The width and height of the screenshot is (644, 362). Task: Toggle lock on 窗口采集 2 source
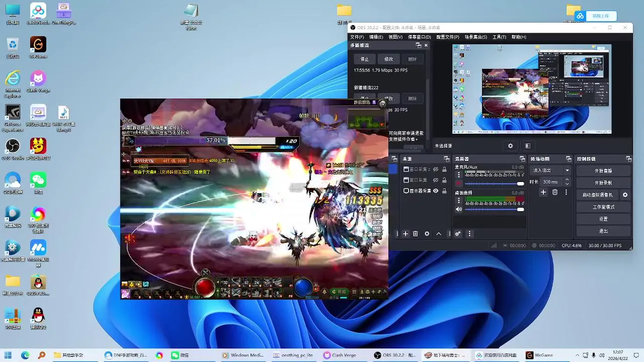(x=444, y=169)
